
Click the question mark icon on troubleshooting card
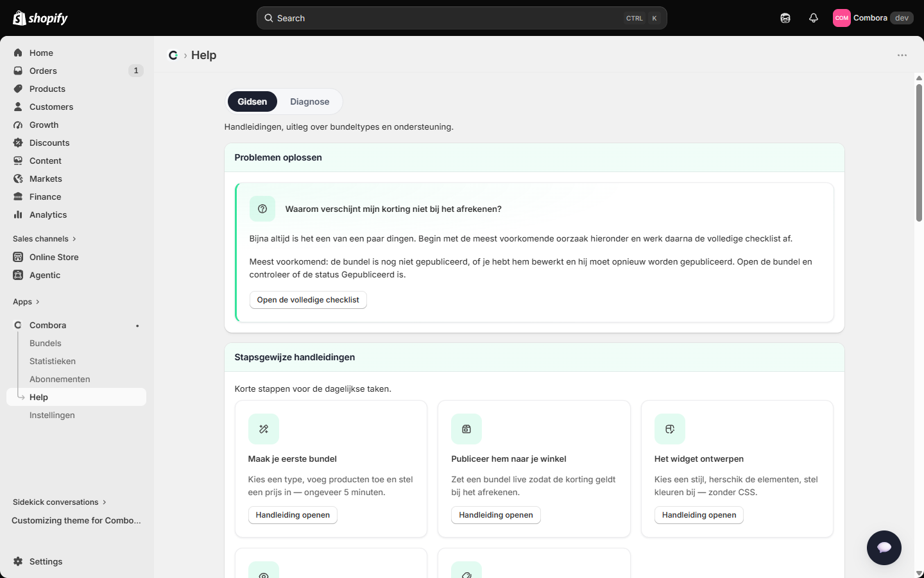click(262, 209)
